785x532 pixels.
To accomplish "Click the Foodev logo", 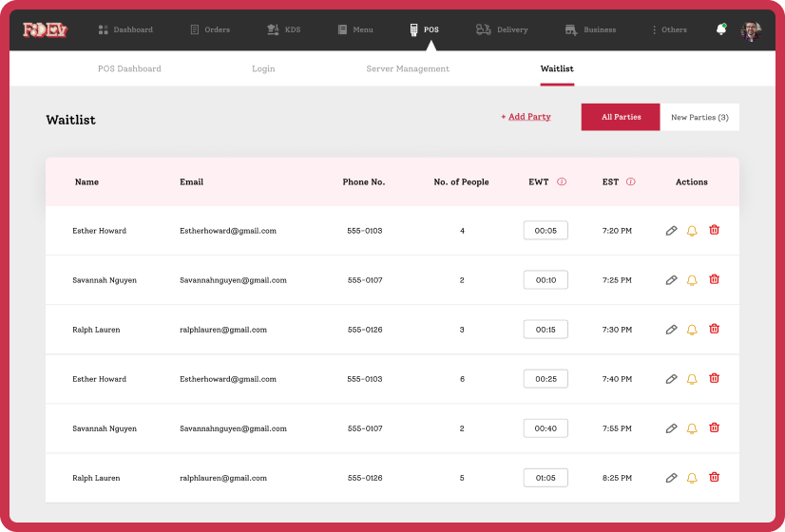I will pos(44,29).
